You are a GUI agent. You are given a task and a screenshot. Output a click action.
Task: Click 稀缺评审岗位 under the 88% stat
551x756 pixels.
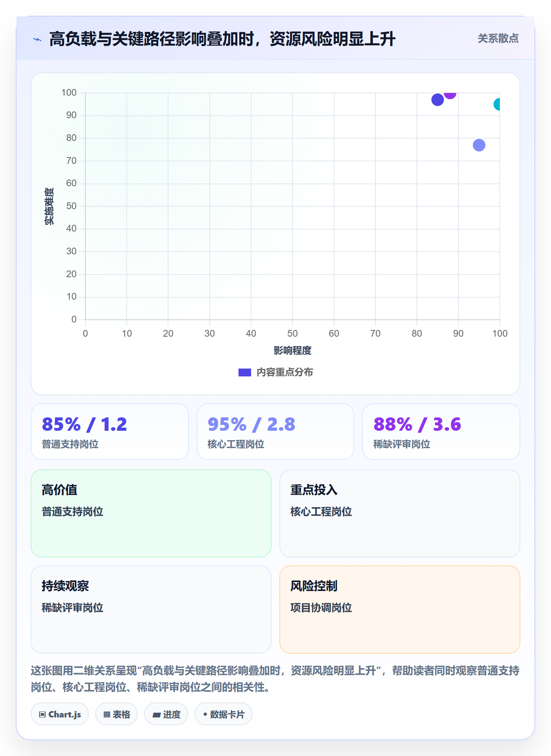point(401,444)
